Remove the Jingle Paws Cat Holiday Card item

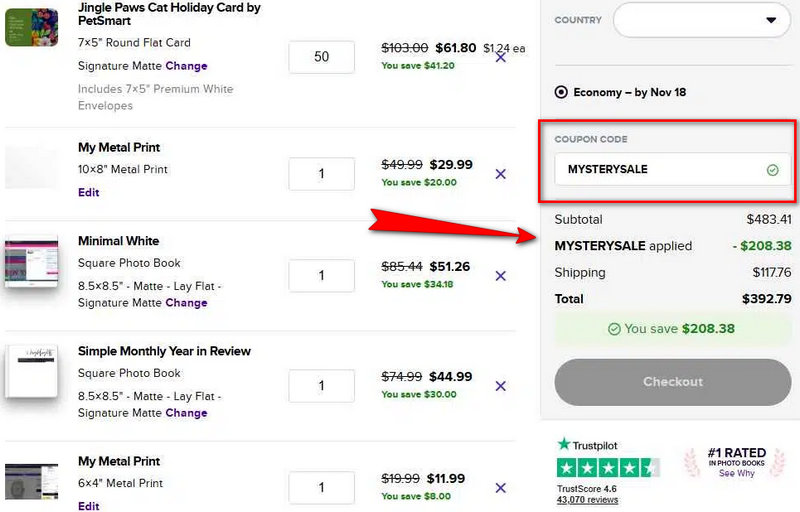pos(501,58)
